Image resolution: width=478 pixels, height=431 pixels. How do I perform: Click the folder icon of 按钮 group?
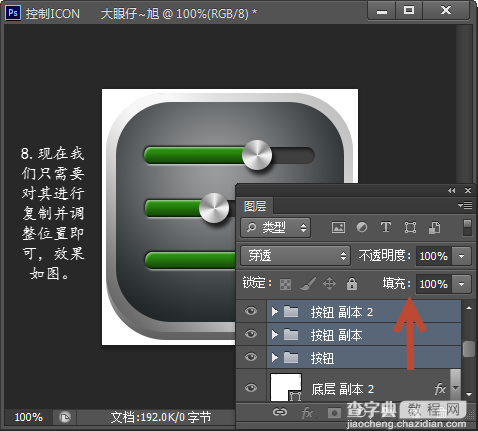click(291, 358)
